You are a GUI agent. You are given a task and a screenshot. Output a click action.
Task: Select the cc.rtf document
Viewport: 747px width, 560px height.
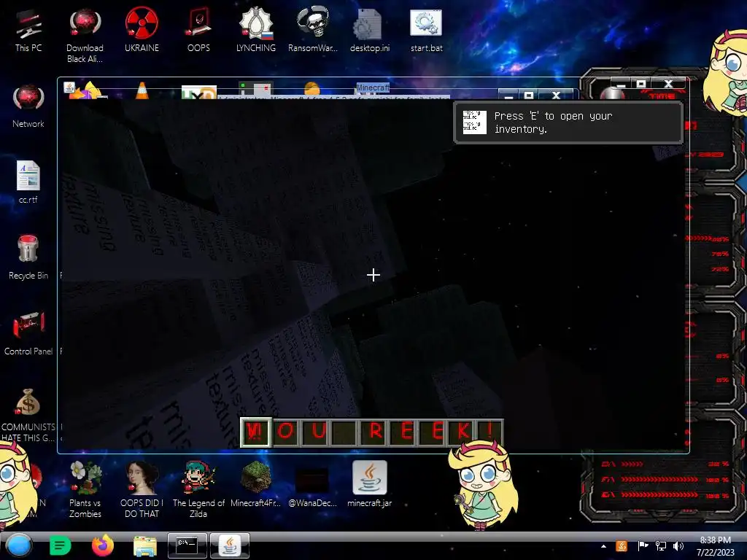pos(28,182)
